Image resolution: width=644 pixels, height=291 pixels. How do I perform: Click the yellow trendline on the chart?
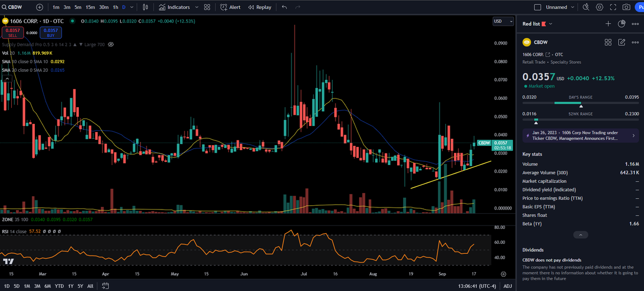[x=451, y=174]
